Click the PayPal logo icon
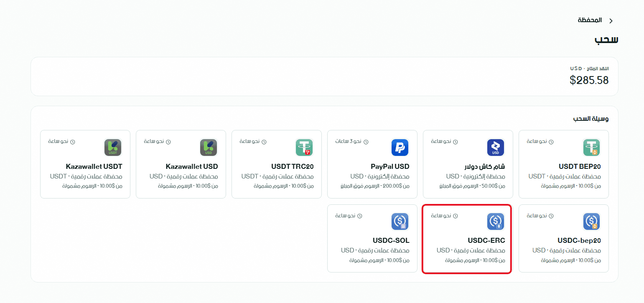644x303 pixels. click(x=400, y=148)
